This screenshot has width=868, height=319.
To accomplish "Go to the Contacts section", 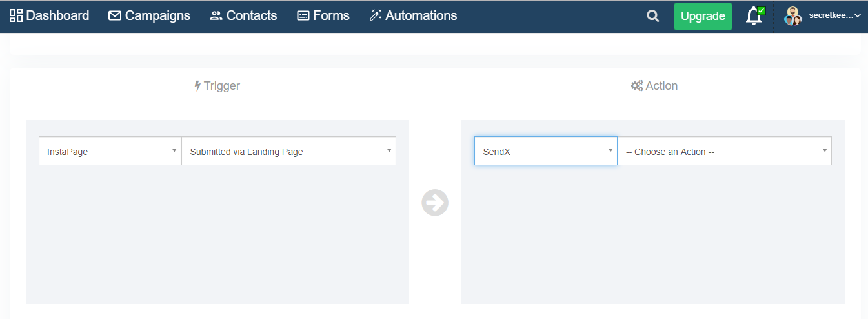I will coord(243,15).
